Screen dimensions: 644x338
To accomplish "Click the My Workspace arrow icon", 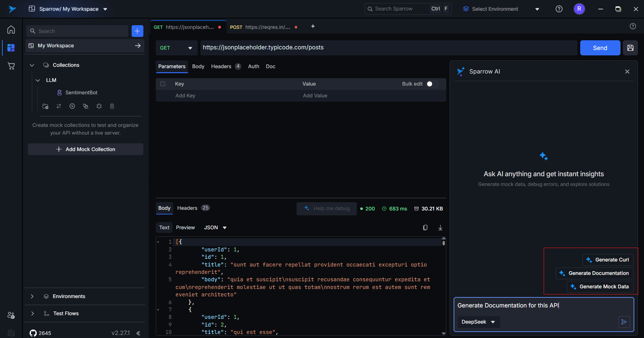I will (x=138, y=46).
